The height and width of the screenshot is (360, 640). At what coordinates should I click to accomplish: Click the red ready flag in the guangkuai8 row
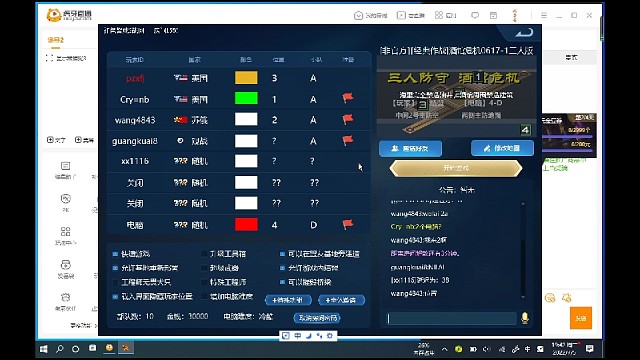[348, 140]
